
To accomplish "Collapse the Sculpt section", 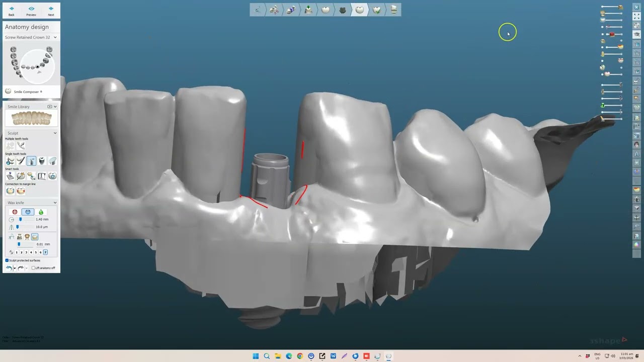I will point(55,133).
